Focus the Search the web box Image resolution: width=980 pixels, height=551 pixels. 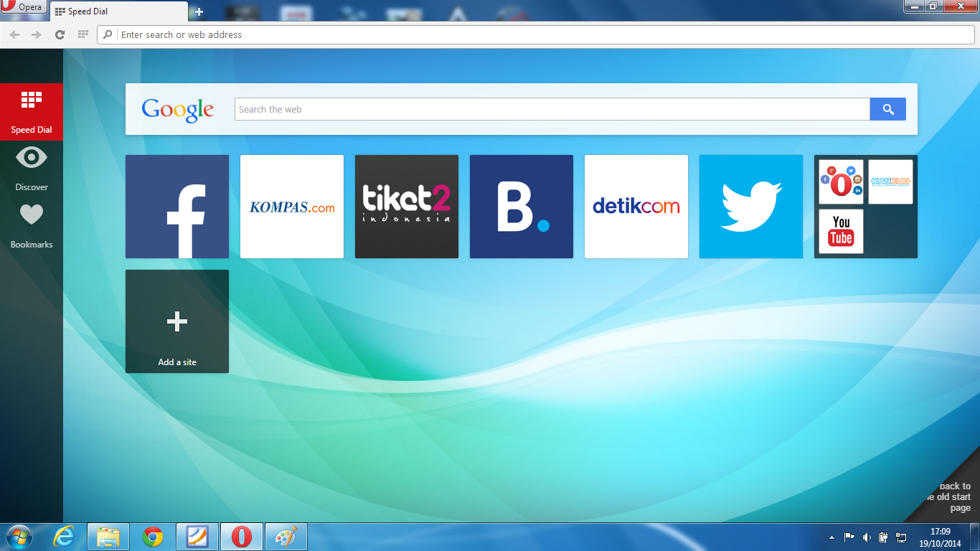[552, 109]
